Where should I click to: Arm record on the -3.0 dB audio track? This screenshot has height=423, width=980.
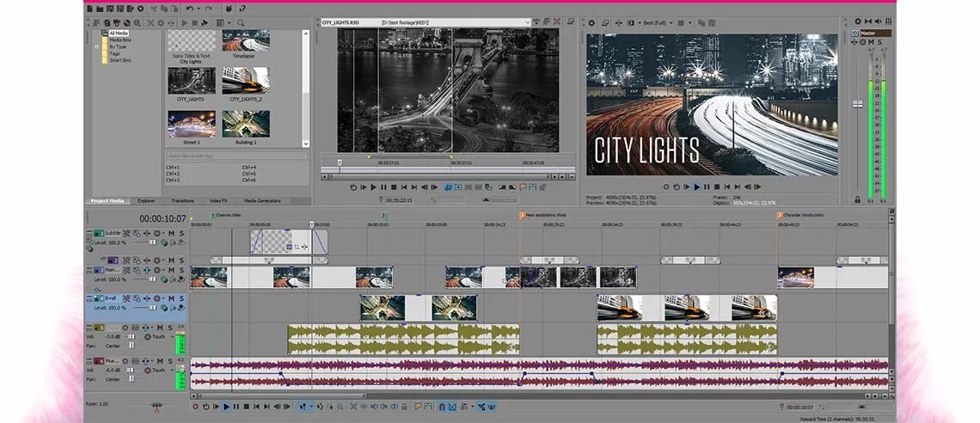click(125, 328)
